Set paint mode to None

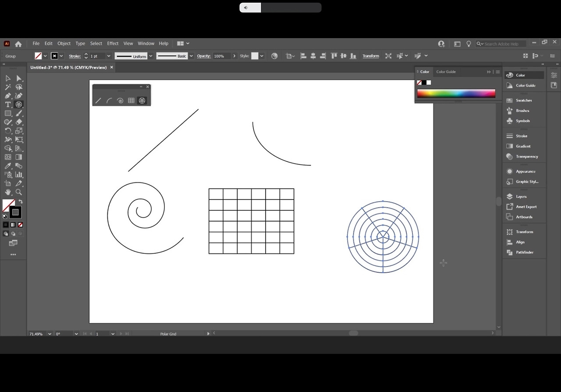point(20,225)
